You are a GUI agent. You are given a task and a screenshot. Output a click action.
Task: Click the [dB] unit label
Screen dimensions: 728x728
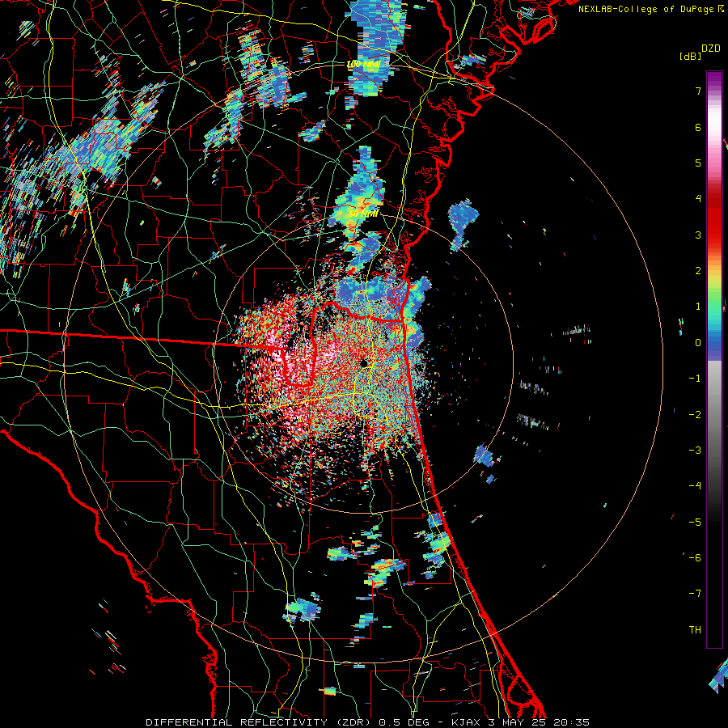tap(690, 56)
